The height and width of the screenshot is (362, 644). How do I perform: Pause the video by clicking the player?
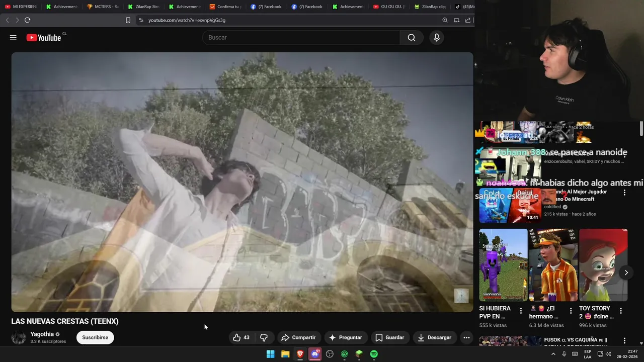pos(242,182)
